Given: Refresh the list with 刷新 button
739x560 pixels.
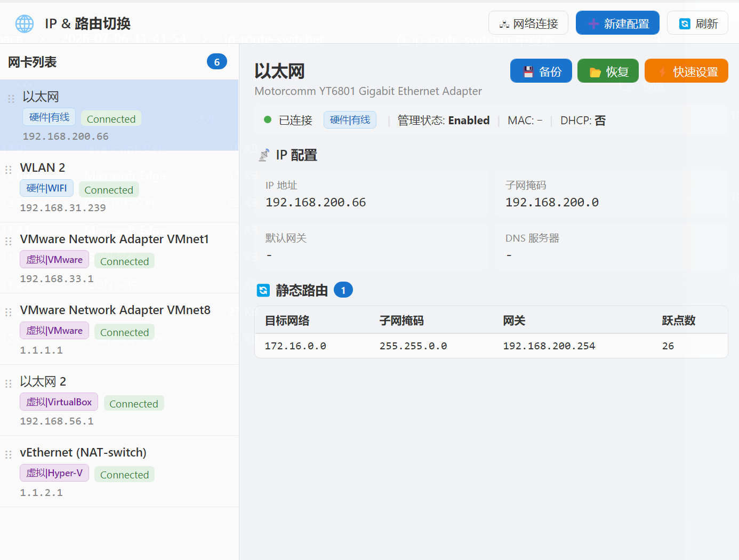Looking at the screenshot, I should 697,23.
